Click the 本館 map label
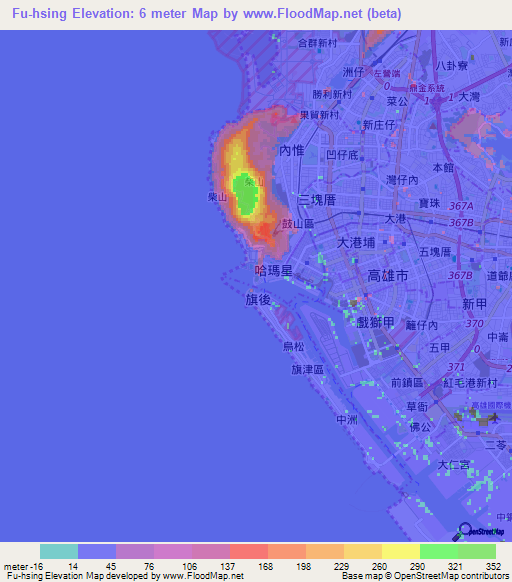512x582 pixels. [x=443, y=168]
